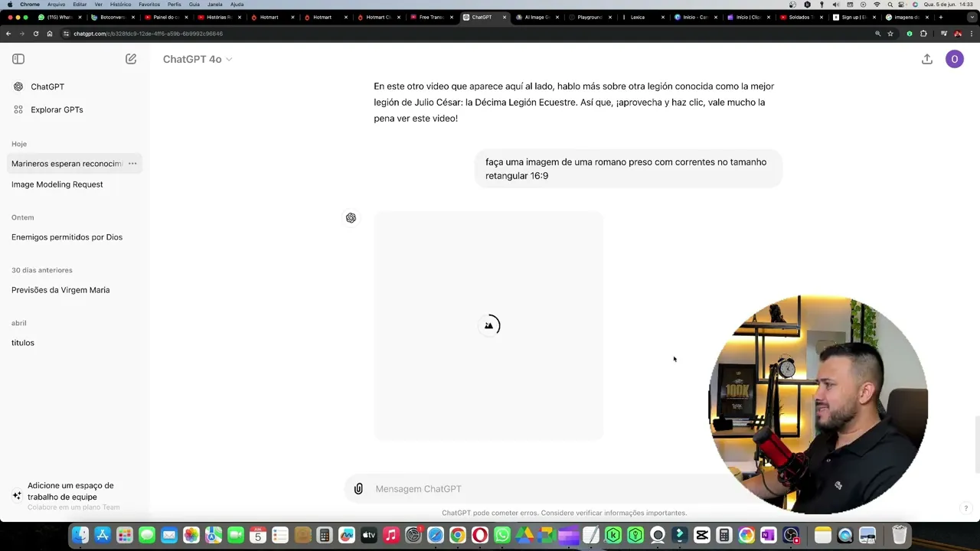Open the Trash in the dock
Image resolution: width=980 pixels, height=551 pixels.
[900, 535]
